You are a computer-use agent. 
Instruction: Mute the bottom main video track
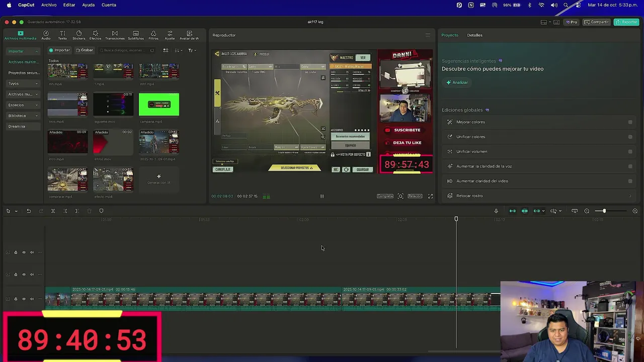32,299
